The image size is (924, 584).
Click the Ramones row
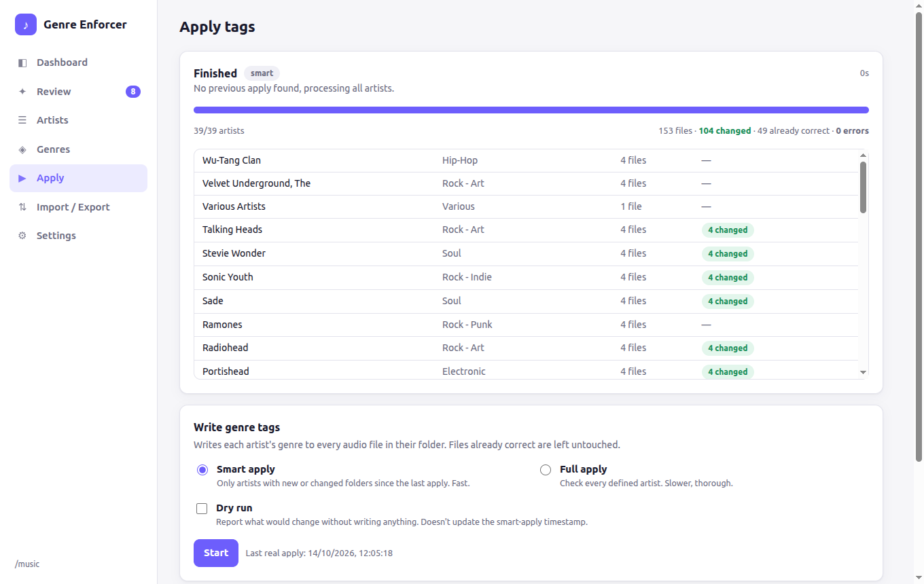coord(527,325)
